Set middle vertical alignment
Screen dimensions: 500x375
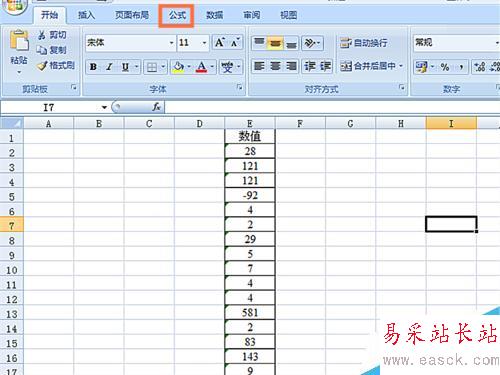275,43
